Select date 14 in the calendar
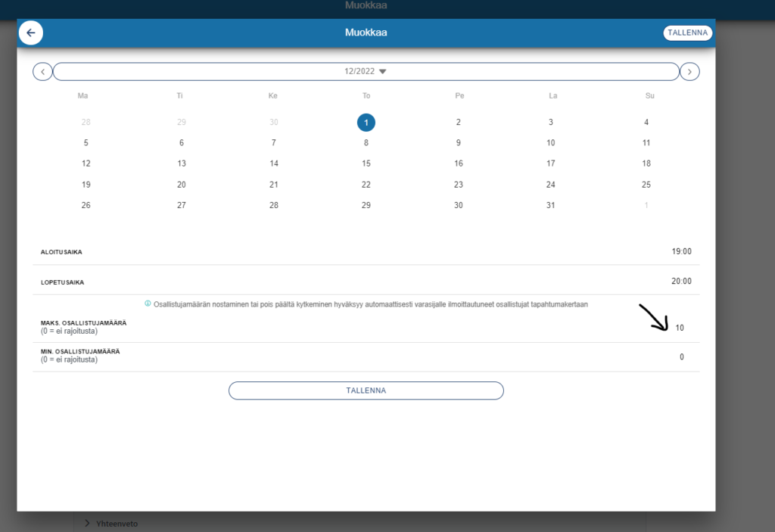Viewport: 775px width, 532px height. point(274,163)
